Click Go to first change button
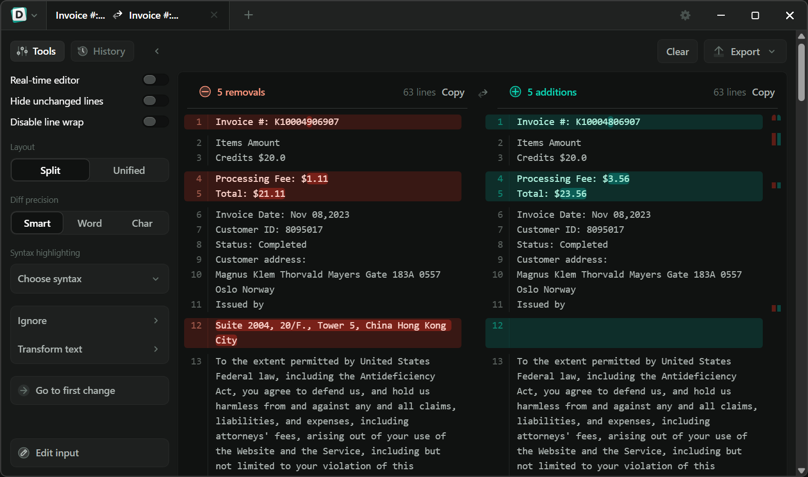Image resolution: width=808 pixels, height=477 pixels. click(89, 390)
